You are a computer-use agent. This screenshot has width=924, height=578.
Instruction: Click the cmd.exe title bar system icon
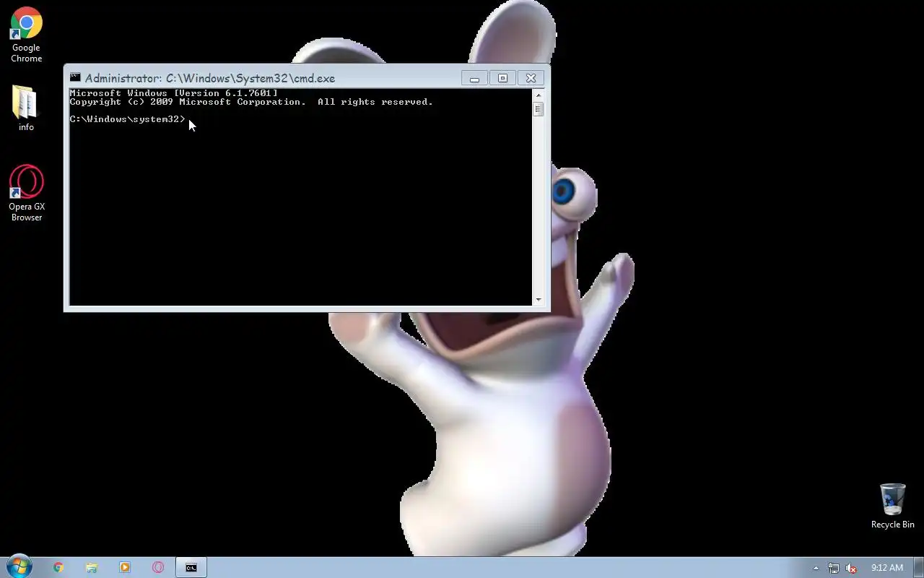click(75, 77)
